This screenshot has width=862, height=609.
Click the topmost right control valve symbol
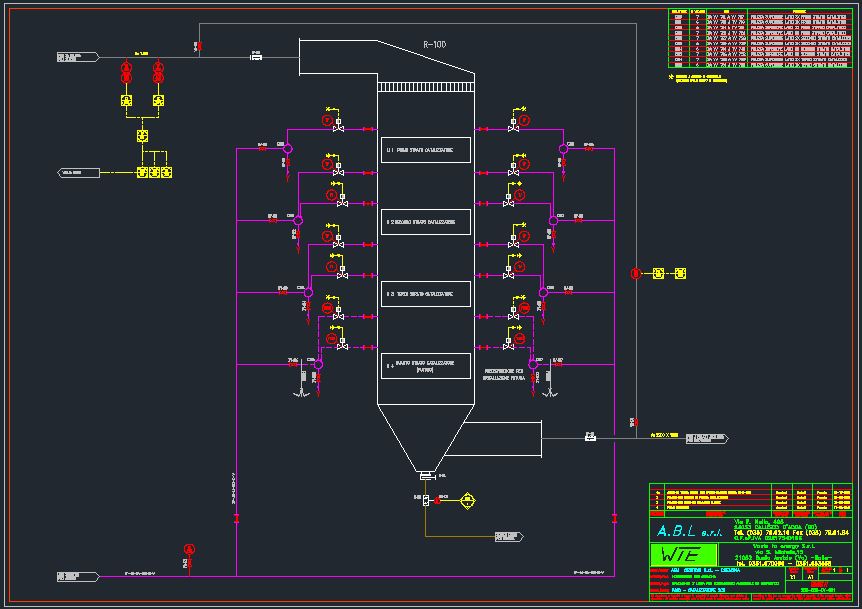pyautogui.click(x=512, y=128)
